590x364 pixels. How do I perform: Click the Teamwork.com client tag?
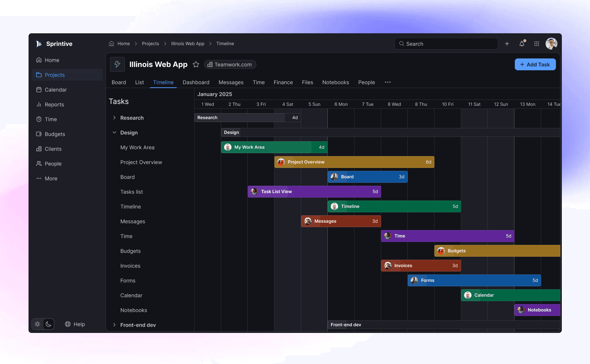pyautogui.click(x=230, y=64)
